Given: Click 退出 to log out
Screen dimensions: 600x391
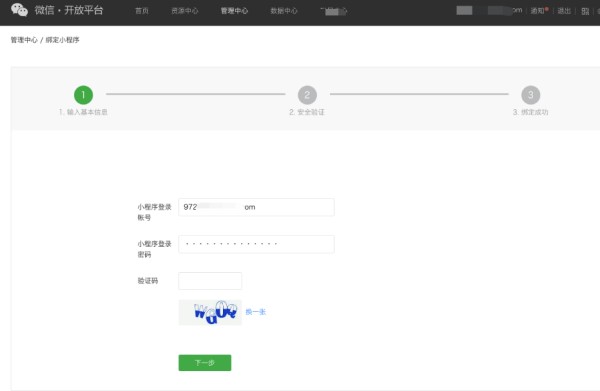Looking at the screenshot, I should click(564, 11).
